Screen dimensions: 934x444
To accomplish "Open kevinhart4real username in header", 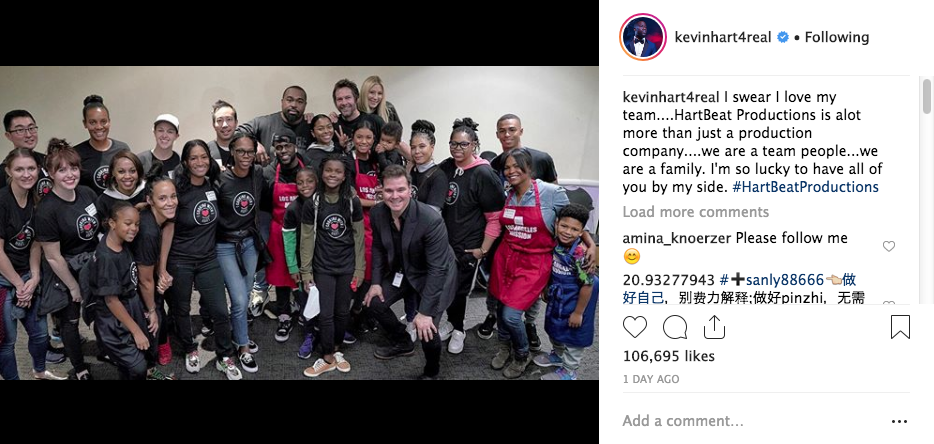I will tap(723, 37).
